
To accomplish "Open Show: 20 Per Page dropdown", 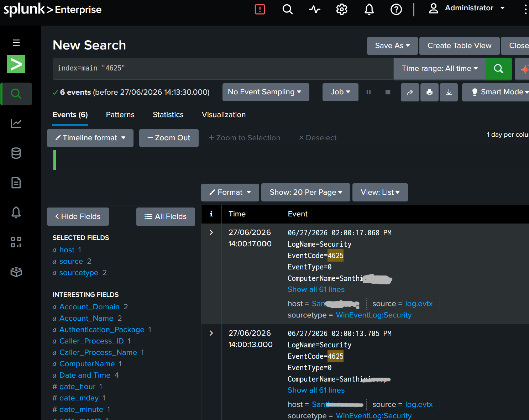I will pyautogui.click(x=306, y=193).
